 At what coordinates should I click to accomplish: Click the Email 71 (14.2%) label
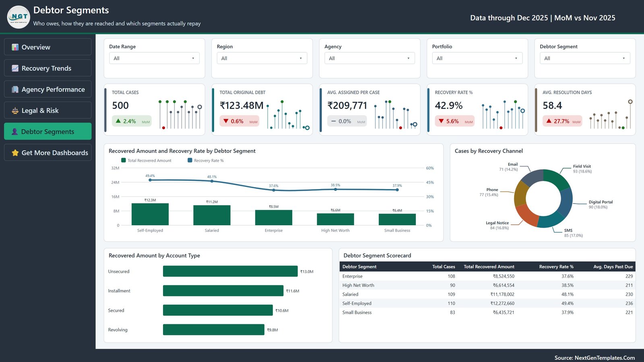[508, 167]
